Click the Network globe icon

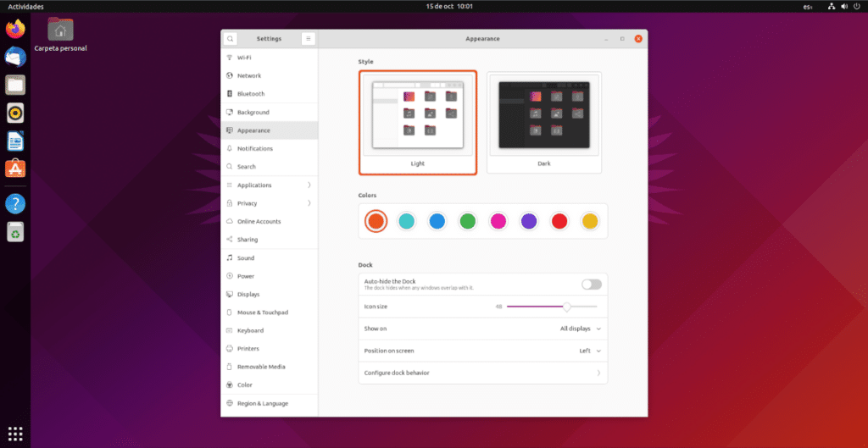[x=230, y=75]
